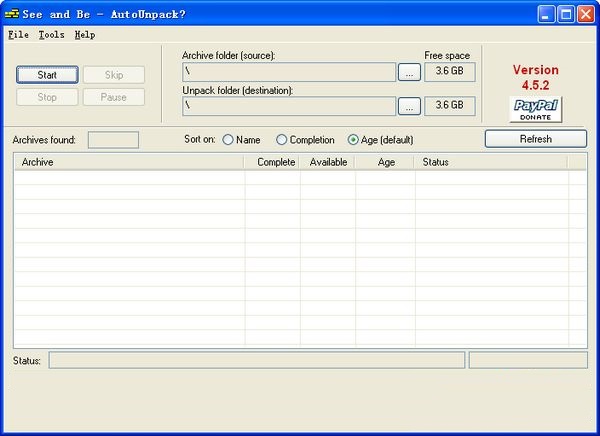Click the AutoUnpack title bar app icon
600x436 pixels.
[12, 14]
